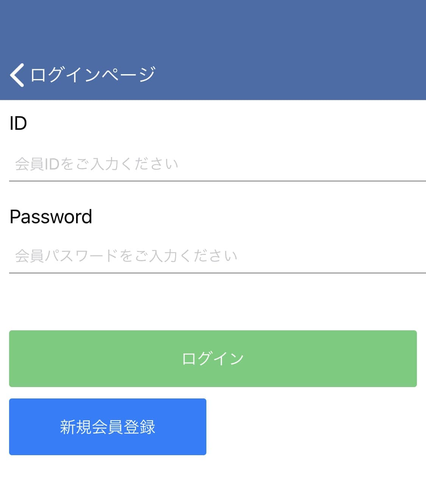Click empty header space right of ログインページ
The height and width of the screenshot is (504, 426).
292,74
